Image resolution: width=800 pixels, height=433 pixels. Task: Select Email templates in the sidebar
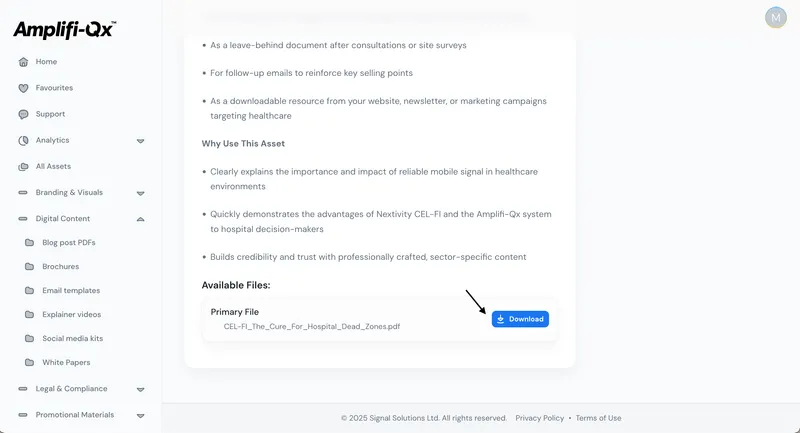70,290
